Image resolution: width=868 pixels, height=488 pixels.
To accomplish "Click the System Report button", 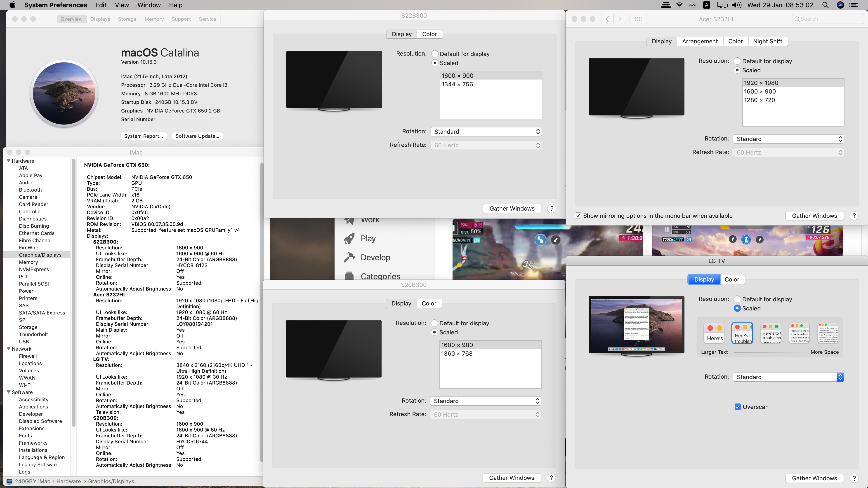I will [x=144, y=136].
